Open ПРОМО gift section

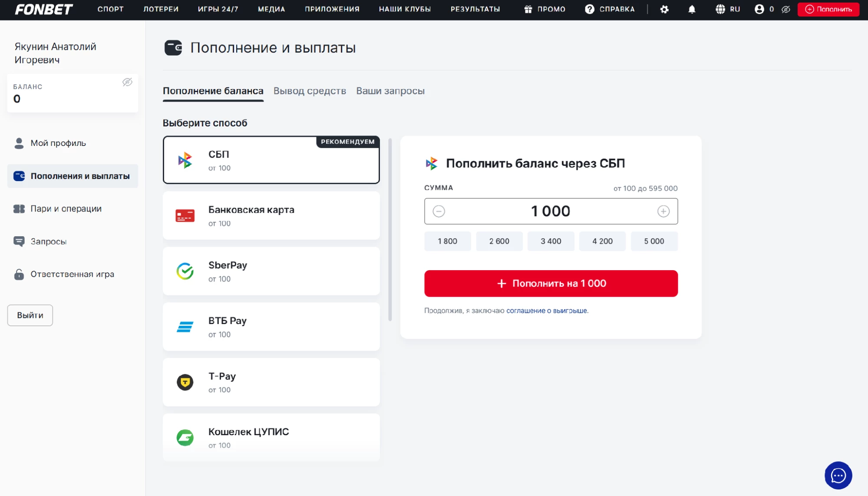click(x=545, y=9)
